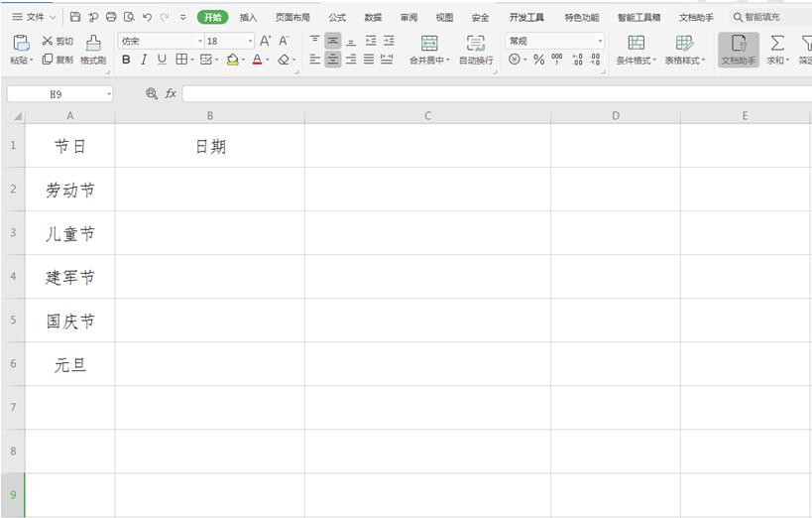This screenshot has width=812, height=518.
Task: Click the justify alignment icon
Action: [x=369, y=60]
